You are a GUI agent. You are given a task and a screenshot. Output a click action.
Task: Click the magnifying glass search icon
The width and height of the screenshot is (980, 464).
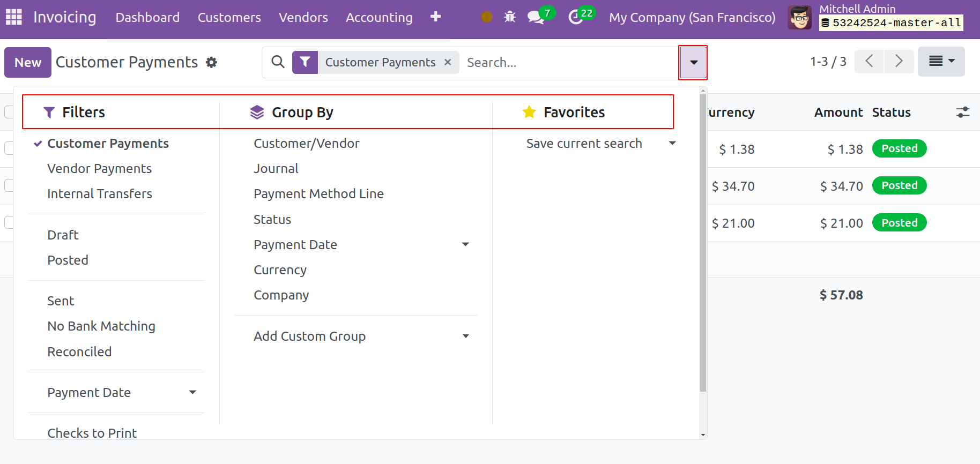[278, 62]
